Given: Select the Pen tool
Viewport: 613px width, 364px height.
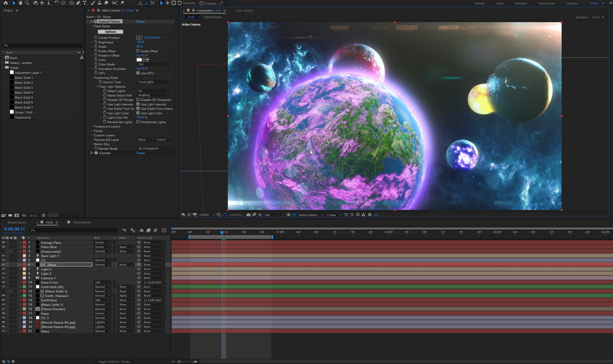Looking at the screenshot, I should pyautogui.click(x=78, y=3).
